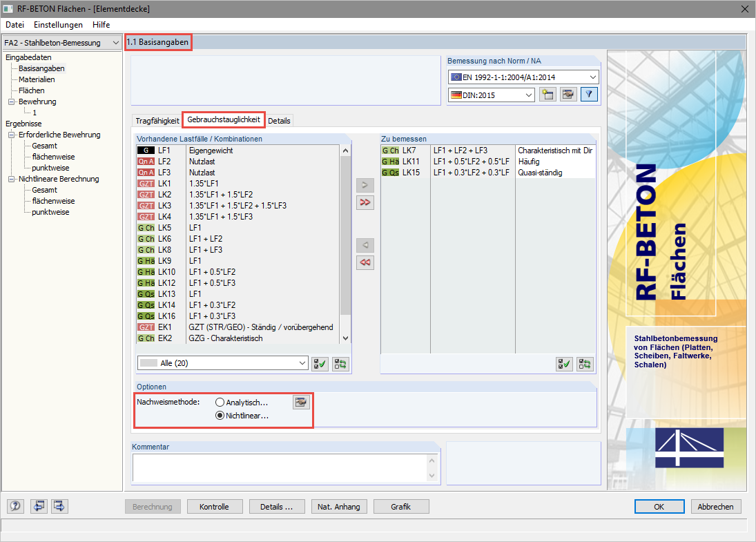Remove all cases with double left arrow
Image resolution: width=756 pixels, height=542 pixels.
365,262
